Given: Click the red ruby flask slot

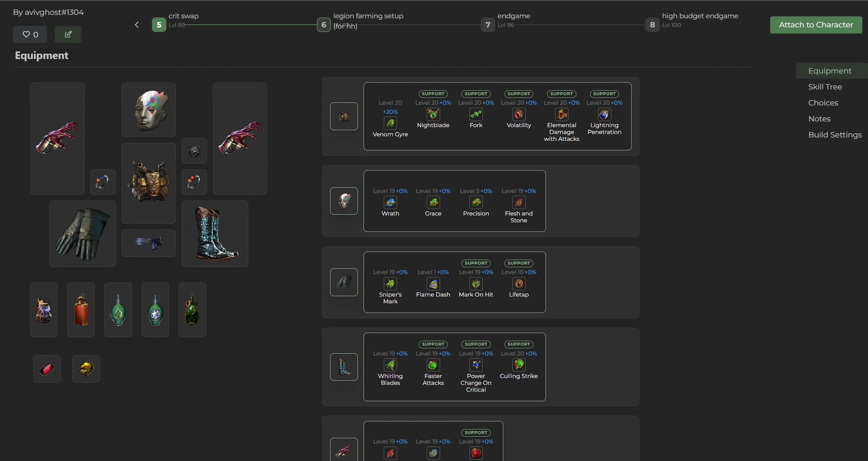Looking at the screenshot, I should (x=81, y=309).
